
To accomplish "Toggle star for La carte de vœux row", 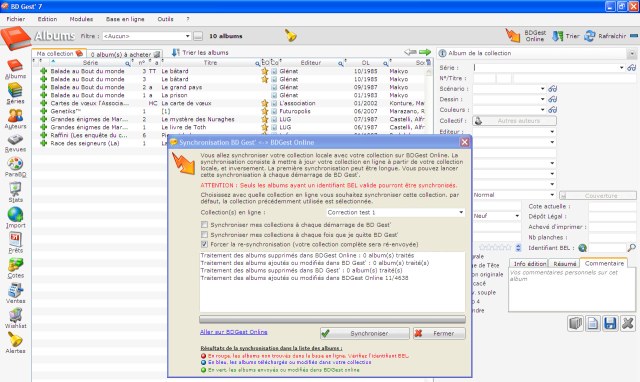I will (264, 103).
